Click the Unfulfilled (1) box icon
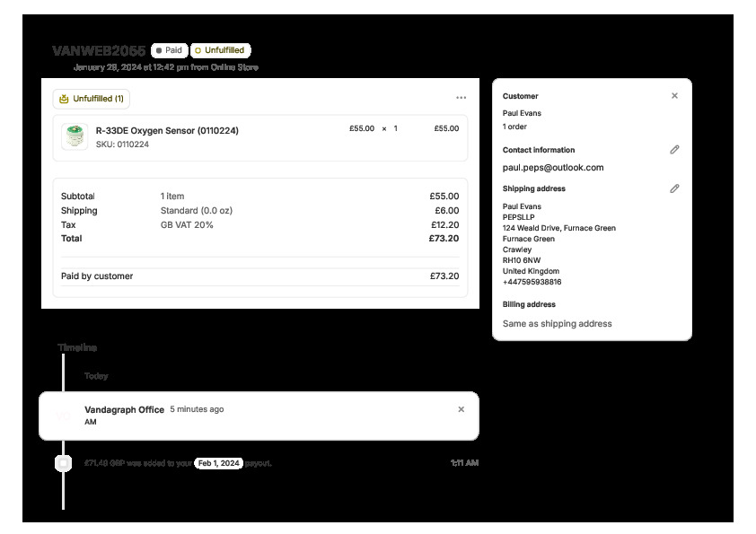Viewport: 756px width, 534px height. [64, 99]
